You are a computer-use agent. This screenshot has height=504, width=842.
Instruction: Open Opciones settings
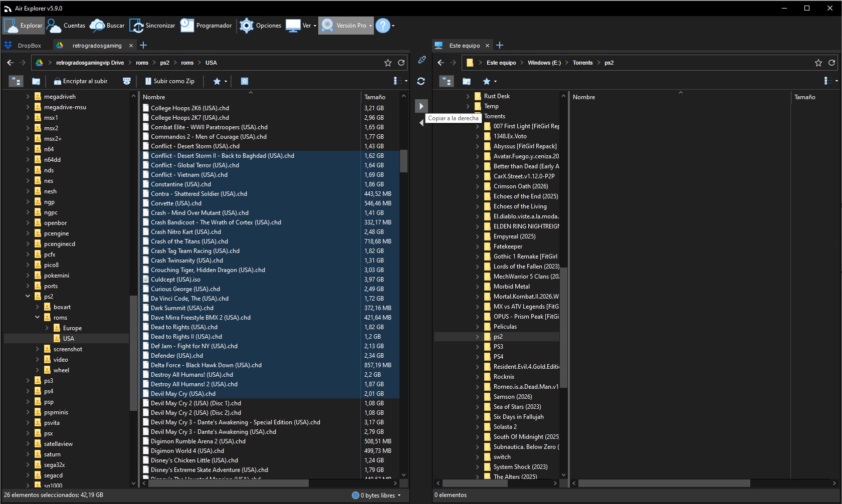[260, 26]
